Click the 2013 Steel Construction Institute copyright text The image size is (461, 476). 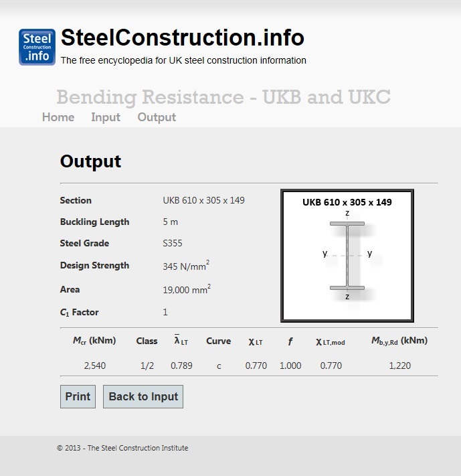122,448
